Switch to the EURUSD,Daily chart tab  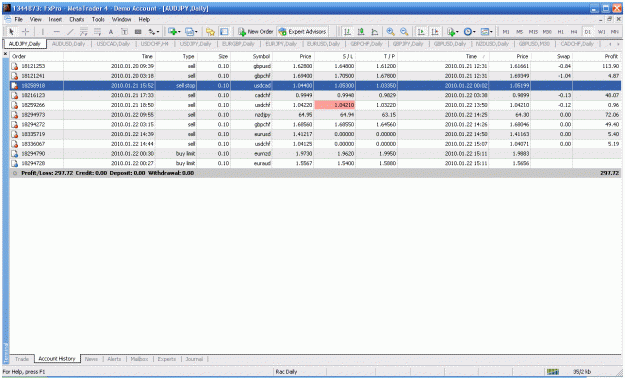[323, 44]
